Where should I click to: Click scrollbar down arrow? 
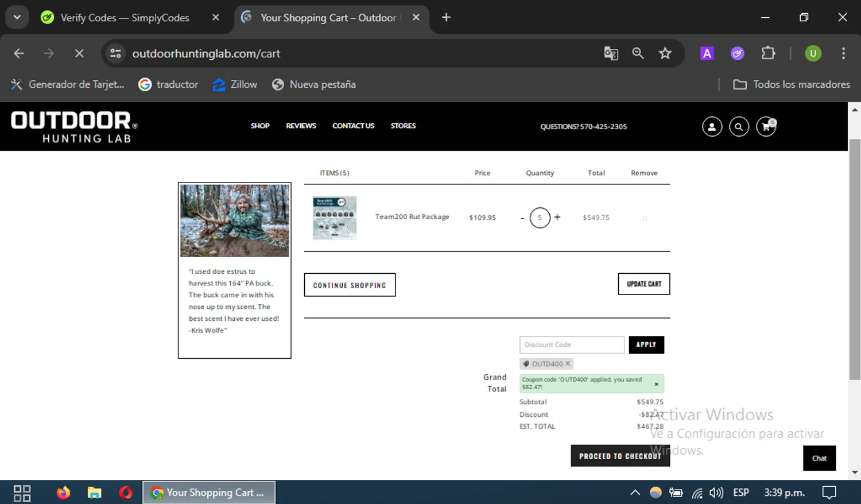point(855,472)
